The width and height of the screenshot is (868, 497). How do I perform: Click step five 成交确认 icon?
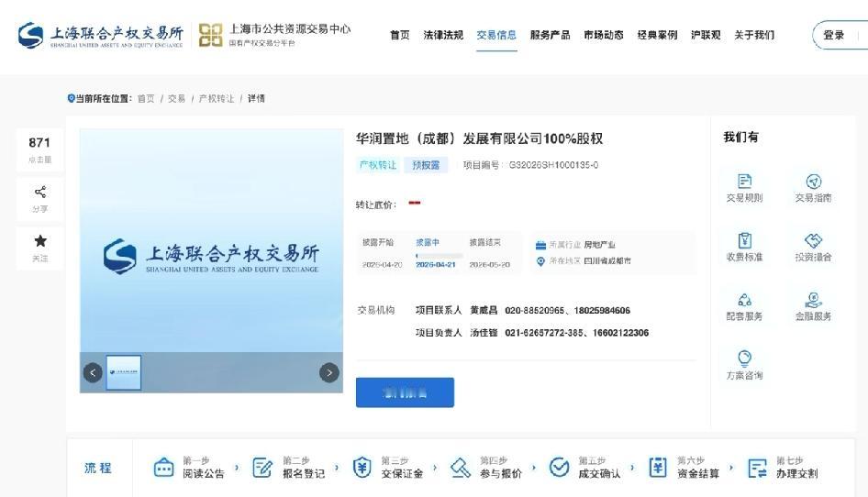tap(559, 468)
